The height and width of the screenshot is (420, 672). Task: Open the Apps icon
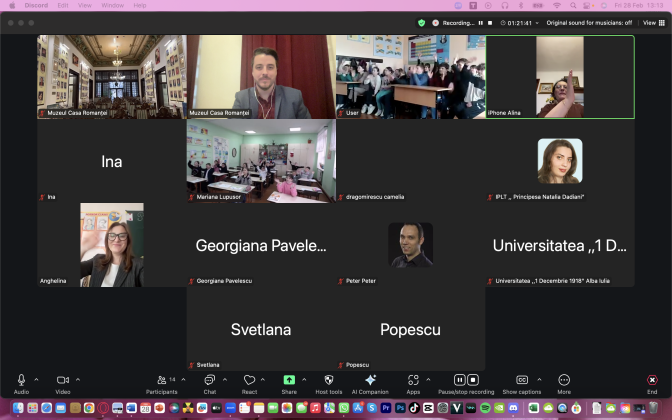(x=413, y=381)
